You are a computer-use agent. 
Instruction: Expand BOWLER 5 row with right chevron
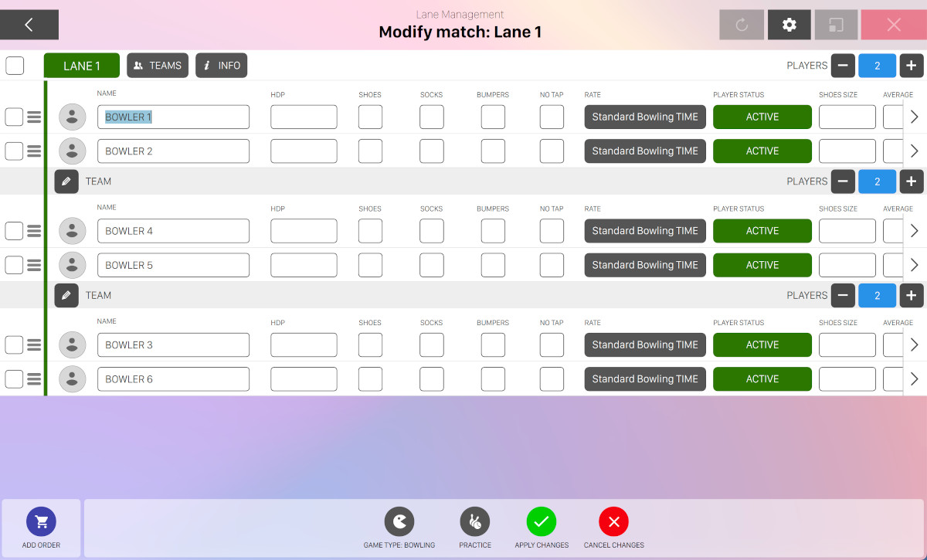click(915, 265)
